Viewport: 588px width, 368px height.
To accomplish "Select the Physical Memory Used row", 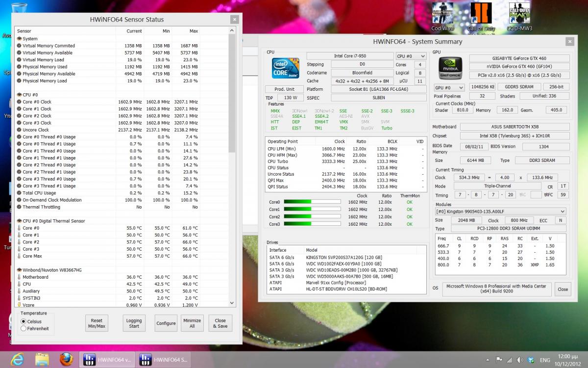I will 107,67.
